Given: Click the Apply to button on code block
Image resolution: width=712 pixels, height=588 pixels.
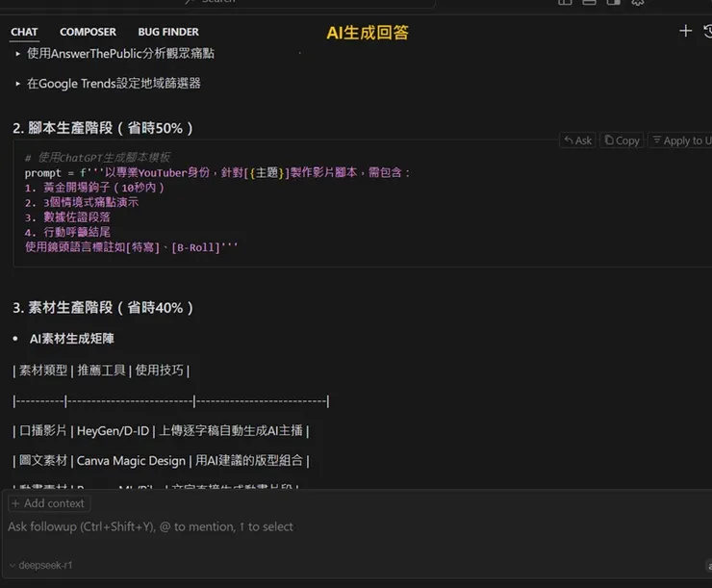Looking at the screenshot, I should click(680, 141).
